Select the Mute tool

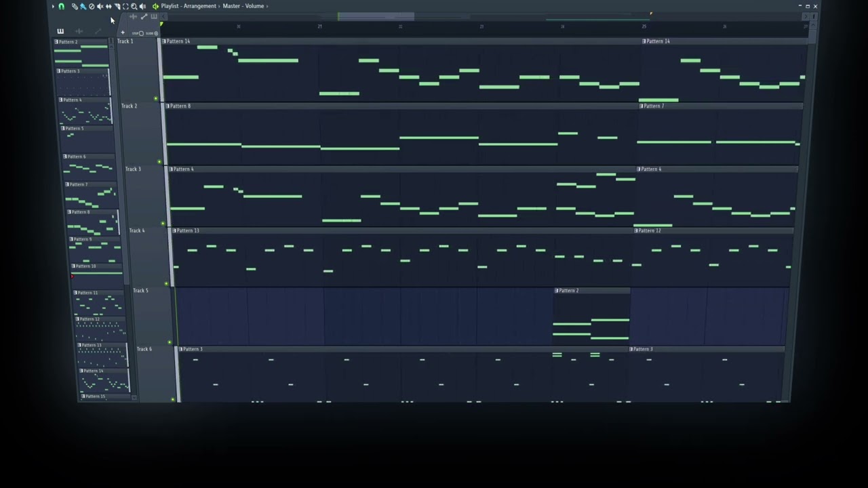click(100, 6)
